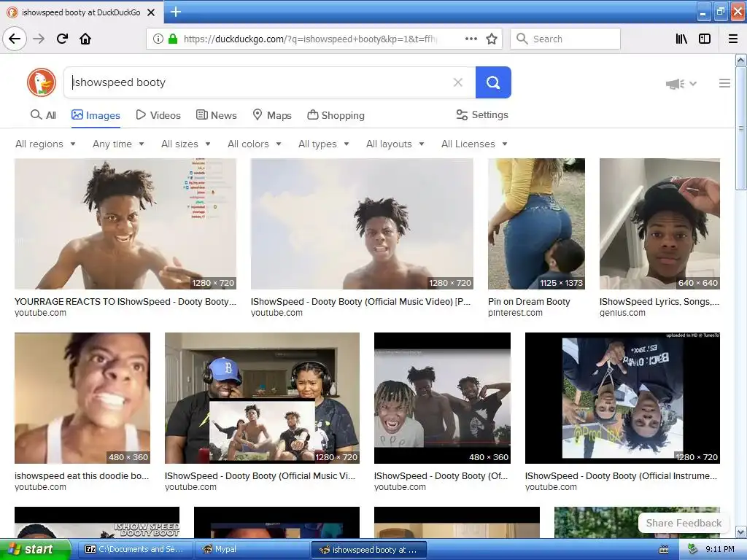The width and height of the screenshot is (747, 560).
Task: Switch to the News tab
Action: click(216, 115)
